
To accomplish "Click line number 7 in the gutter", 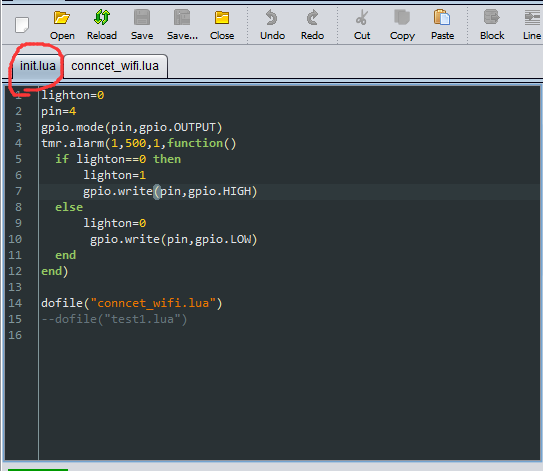I will point(18,191).
